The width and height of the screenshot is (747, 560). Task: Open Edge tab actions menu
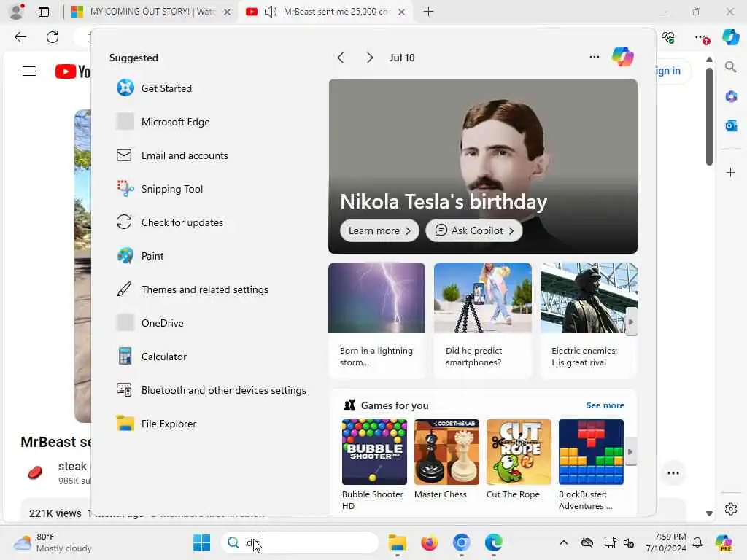[x=44, y=12]
